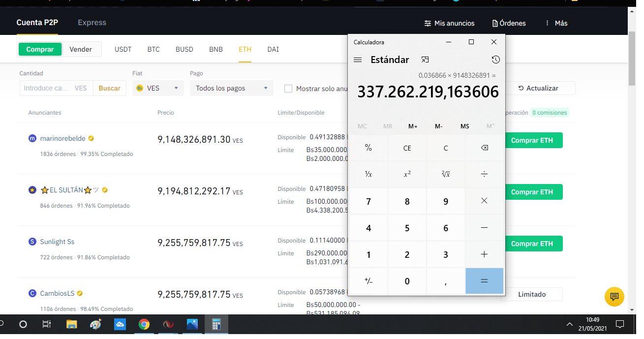This screenshot has height=339, width=644.
Task: Select the Vender toggle
Action: [x=81, y=49]
